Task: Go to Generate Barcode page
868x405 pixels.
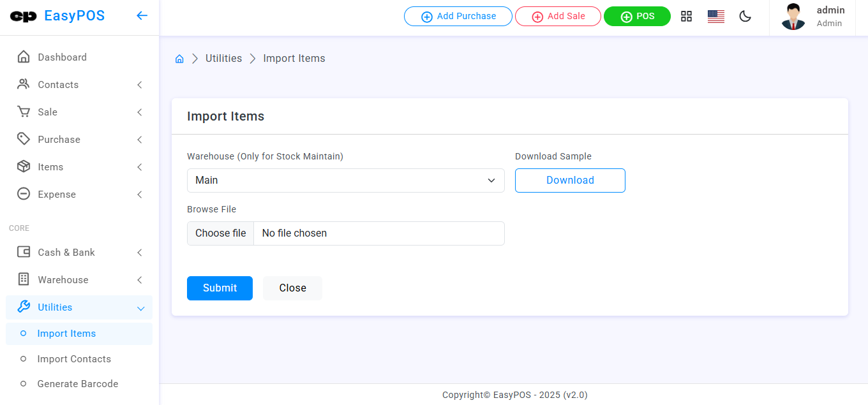Action: point(77,384)
